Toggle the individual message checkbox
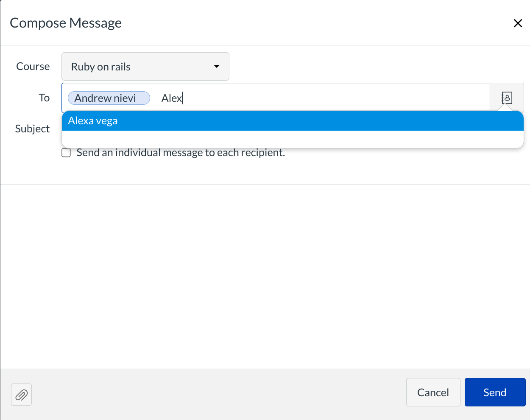530x420 pixels. pyautogui.click(x=66, y=153)
